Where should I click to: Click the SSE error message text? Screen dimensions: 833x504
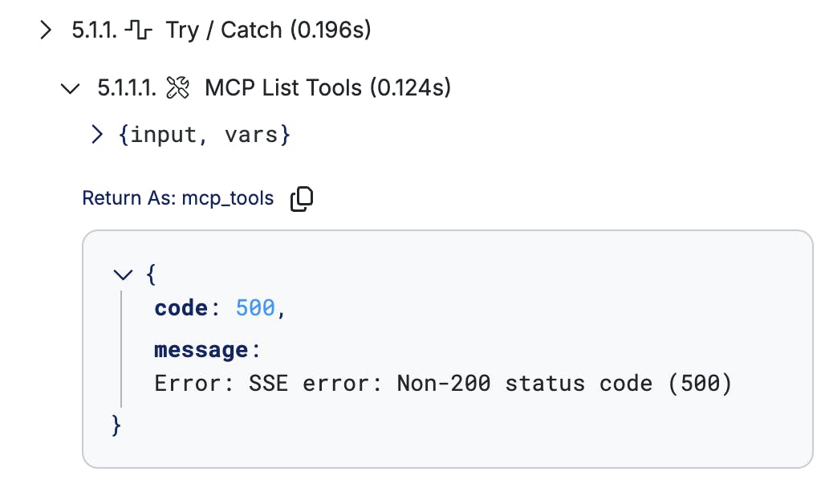click(443, 384)
